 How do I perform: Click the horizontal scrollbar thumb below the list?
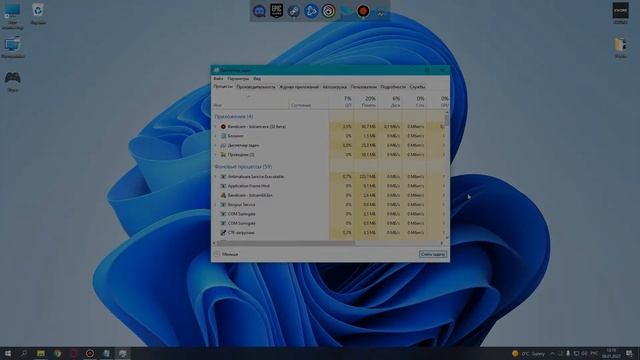(x=286, y=243)
